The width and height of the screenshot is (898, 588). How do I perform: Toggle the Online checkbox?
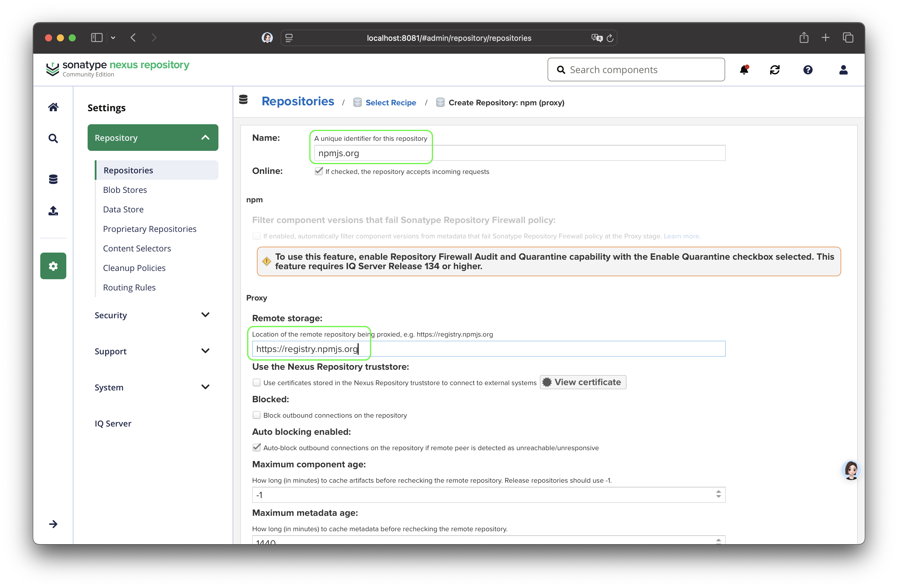[x=319, y=171]
